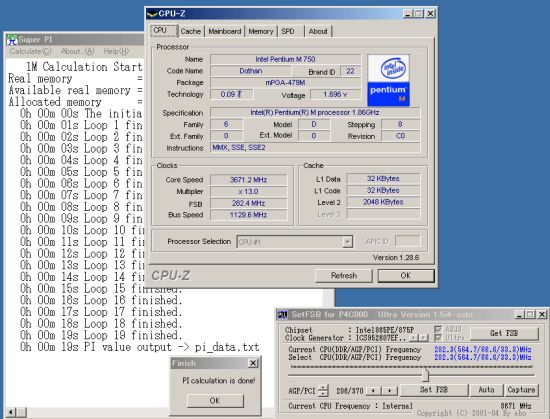The width and height of the screenshot is (550, 419).
Task: Click the FSB frequency slider thumb
Action: pos(425,375)
